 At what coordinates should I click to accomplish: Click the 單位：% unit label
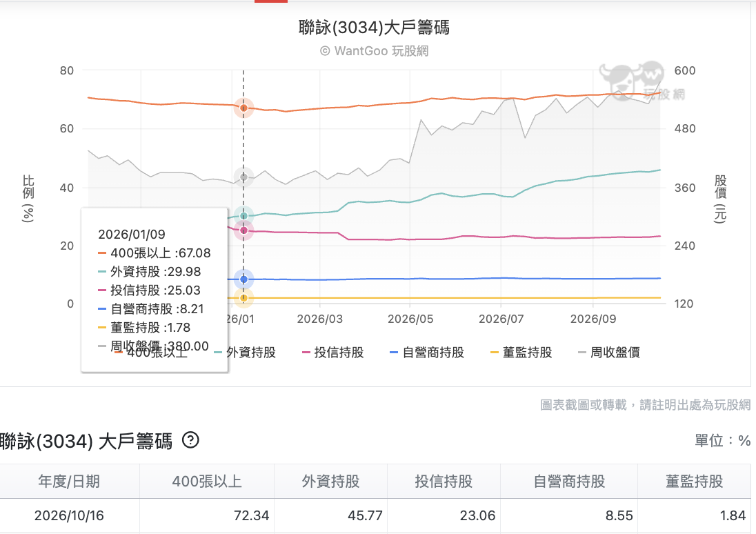(722, 440)
